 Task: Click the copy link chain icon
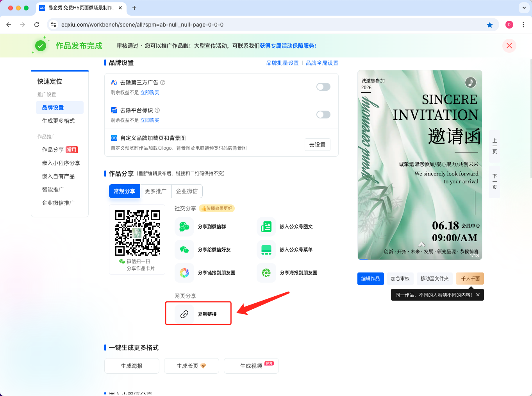pos(184,314)
